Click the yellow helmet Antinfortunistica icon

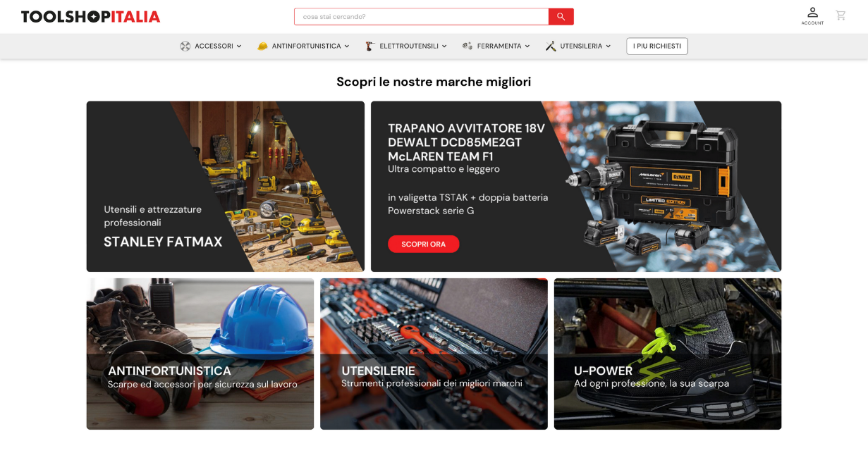click(x=262, y=46)
